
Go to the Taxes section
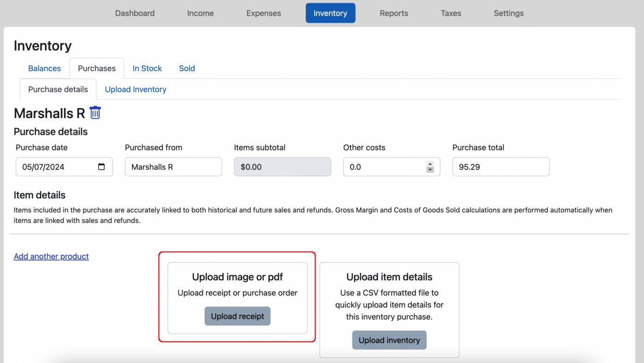pos(451,13)
